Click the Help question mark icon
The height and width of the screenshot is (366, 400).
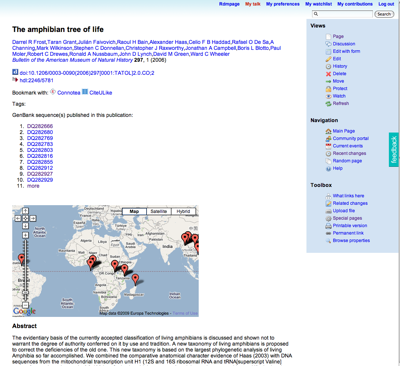click(328, 168)
